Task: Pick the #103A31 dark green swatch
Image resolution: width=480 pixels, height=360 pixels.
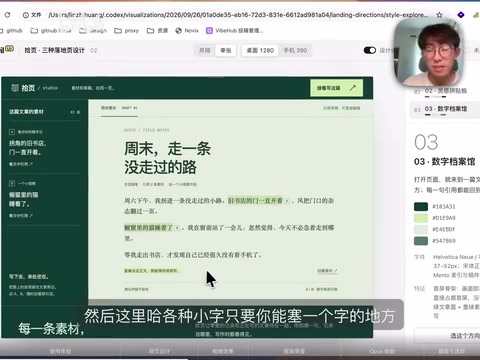Action: [421, 207]
